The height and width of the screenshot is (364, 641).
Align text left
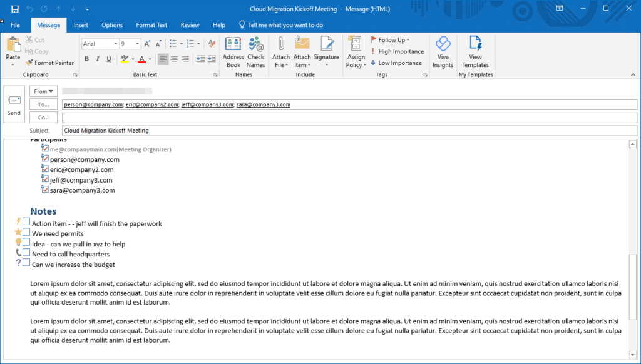click(x=163, y=59)
